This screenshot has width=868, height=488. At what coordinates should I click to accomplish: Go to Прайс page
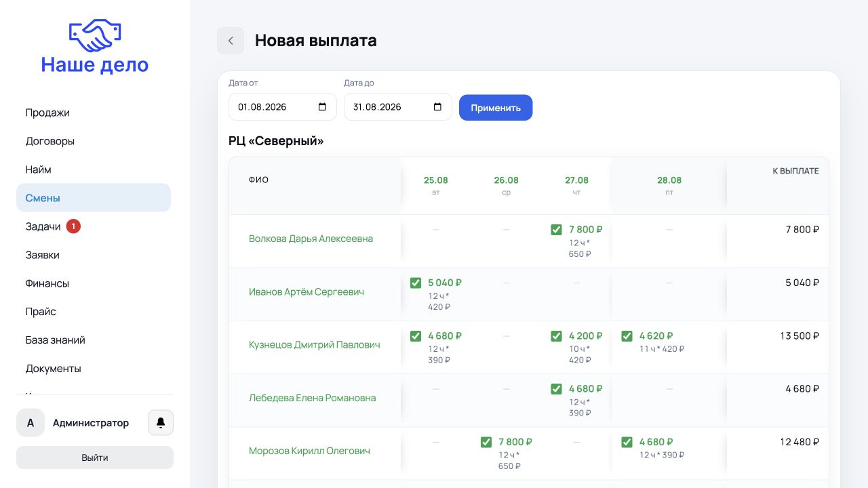(x=94, y=312)
